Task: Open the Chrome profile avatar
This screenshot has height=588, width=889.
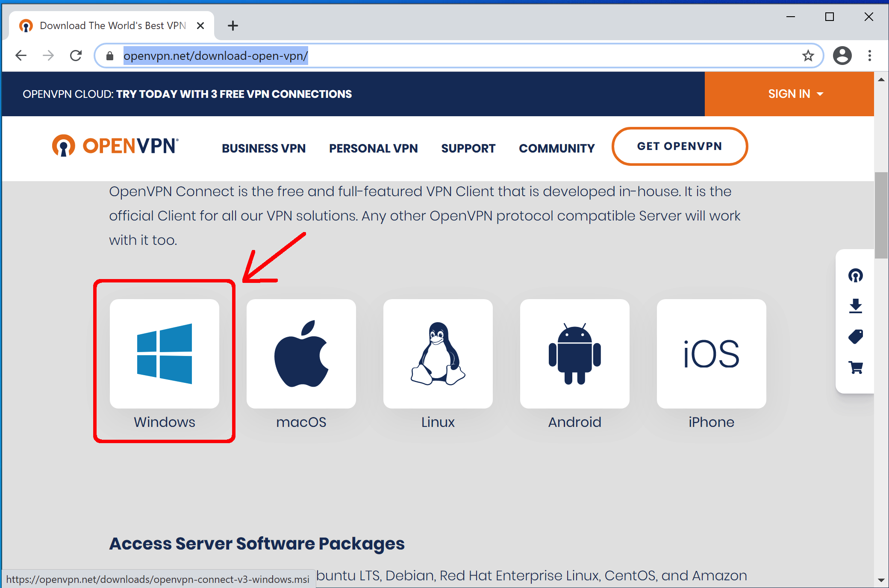Action: [842, 56]
